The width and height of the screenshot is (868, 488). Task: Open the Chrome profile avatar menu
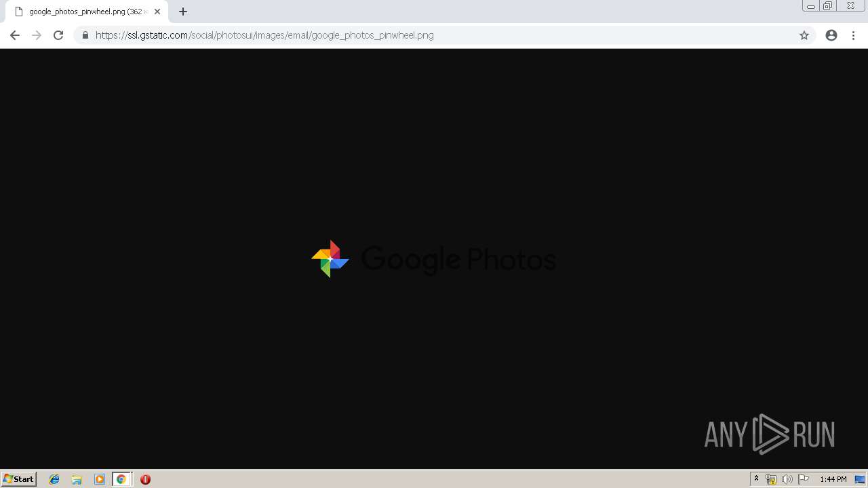point(831,35)
